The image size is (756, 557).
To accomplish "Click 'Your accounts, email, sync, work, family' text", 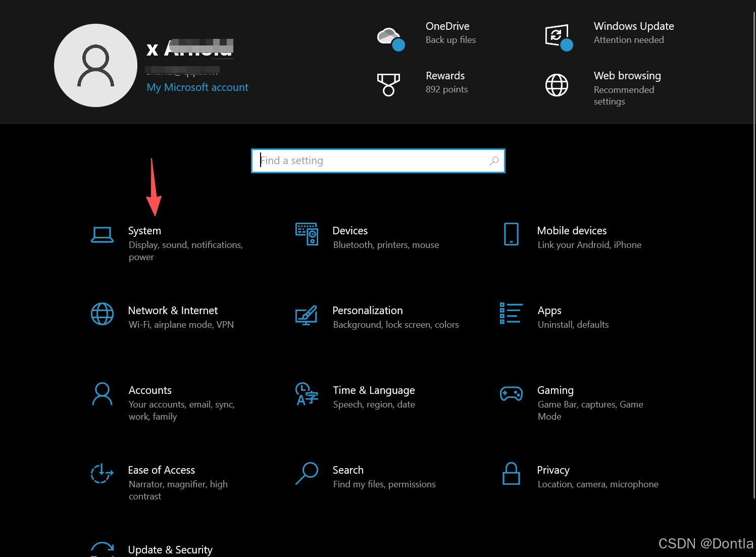I will coord(181,411).
